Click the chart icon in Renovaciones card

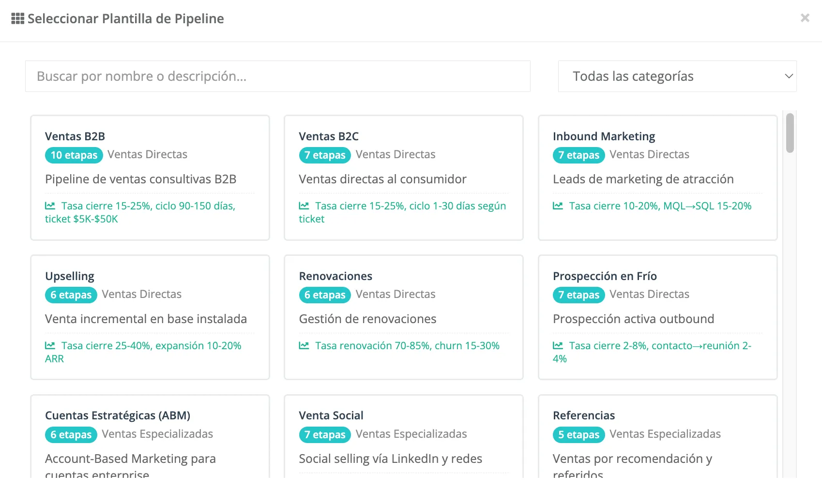coord(304,346)
